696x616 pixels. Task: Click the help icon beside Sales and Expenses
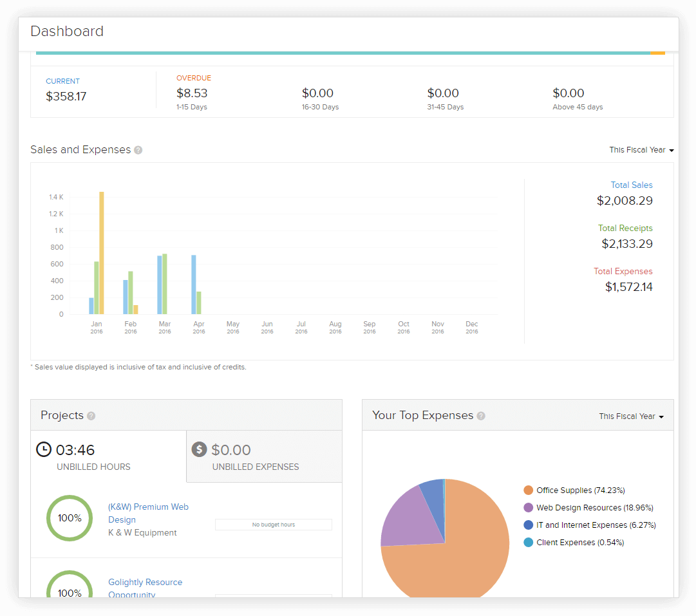coord(138,149)
